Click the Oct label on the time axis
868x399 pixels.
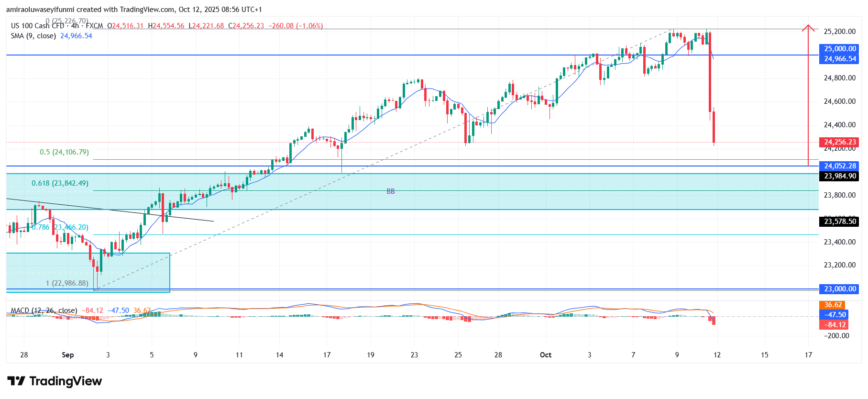point(545,355)
